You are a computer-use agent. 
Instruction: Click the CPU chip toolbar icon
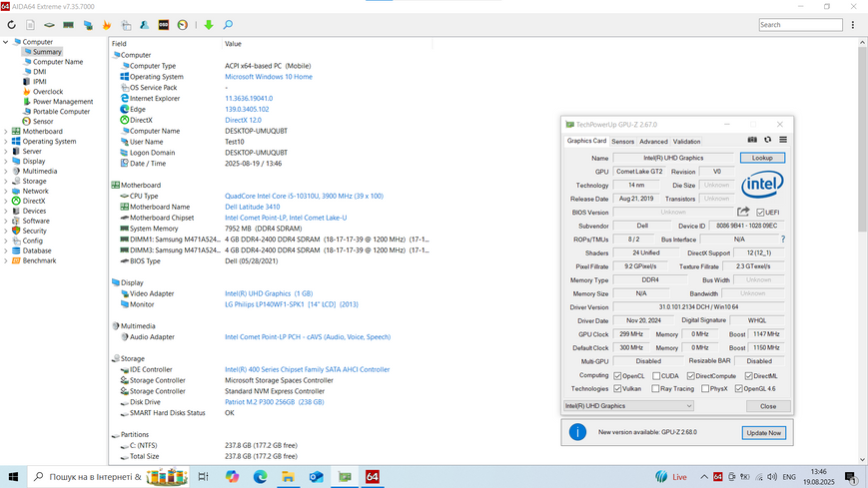49,25
